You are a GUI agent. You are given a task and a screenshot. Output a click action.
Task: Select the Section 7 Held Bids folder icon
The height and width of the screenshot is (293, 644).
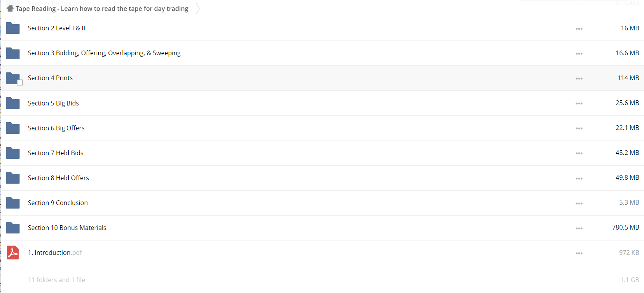click(13, 153)
